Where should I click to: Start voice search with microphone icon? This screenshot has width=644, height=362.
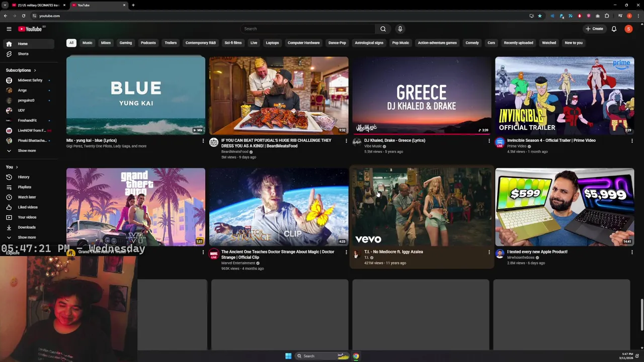(400, 29)
